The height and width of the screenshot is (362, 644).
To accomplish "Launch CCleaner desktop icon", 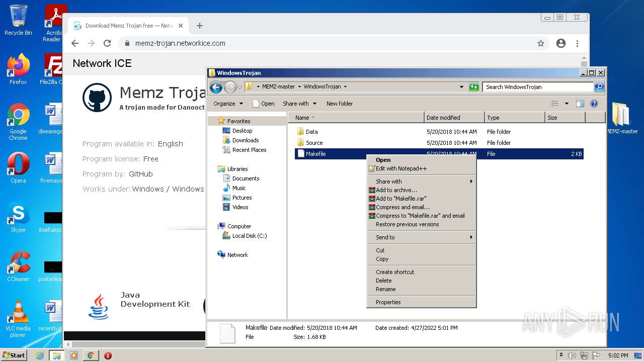I will (18, 266).
